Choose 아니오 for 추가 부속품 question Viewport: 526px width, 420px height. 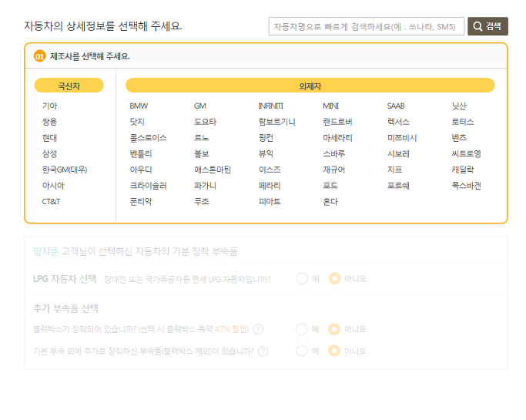334,351
